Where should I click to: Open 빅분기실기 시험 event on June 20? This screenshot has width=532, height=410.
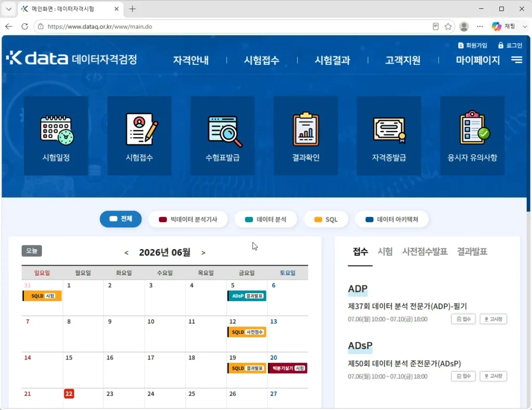coord(288,368)
